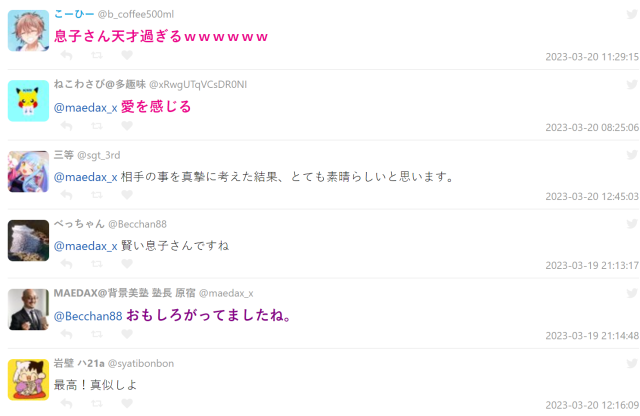Open the @Becchan88 mention in MAEDAX's reply
Viewport: 640px width, 416px height.
pos(88,316)
